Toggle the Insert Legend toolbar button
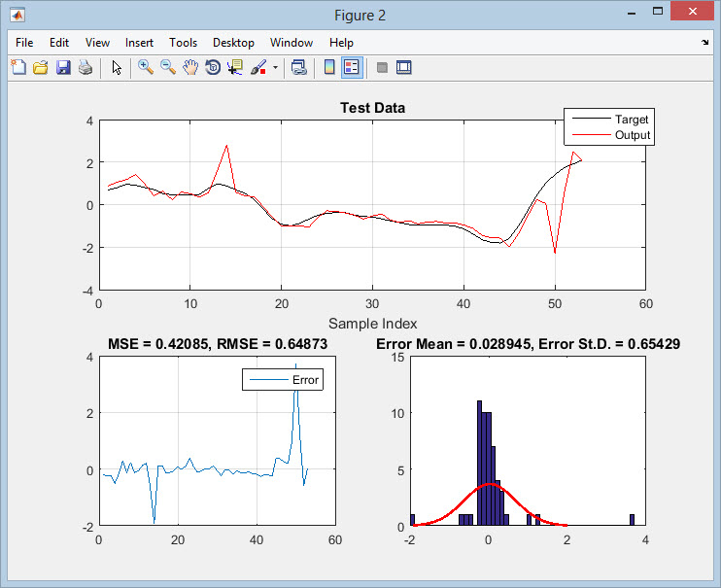Image resolution: width=721 pixels, height=588 pixels. coord(352,68)
